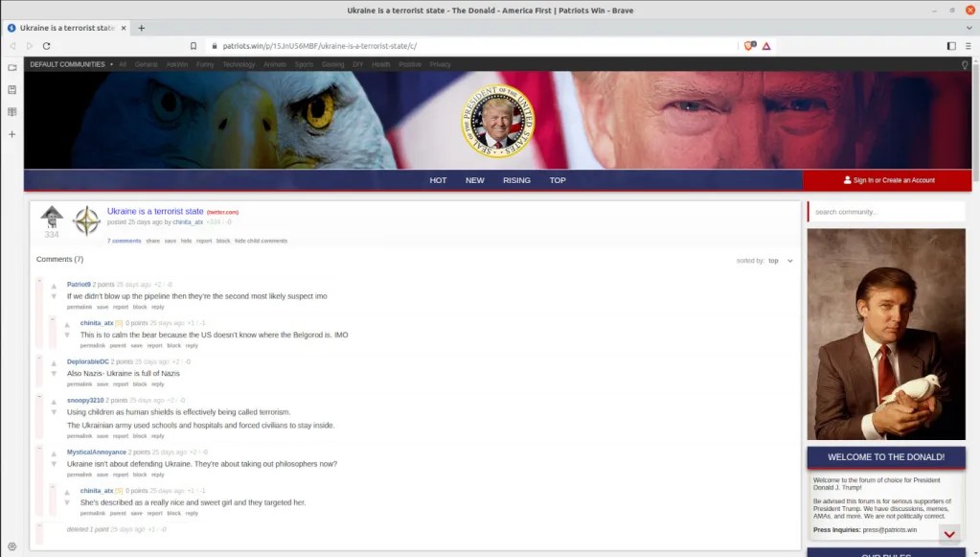Viewport: 980px width, 557px height.
Task: Switch to the RISING tab
Action: 516,180
